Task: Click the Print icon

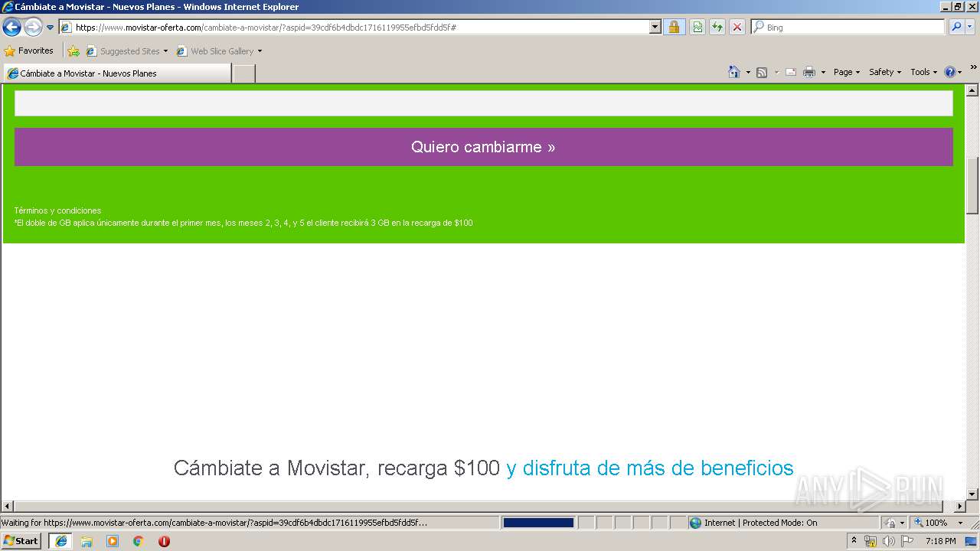Action: 809,72
